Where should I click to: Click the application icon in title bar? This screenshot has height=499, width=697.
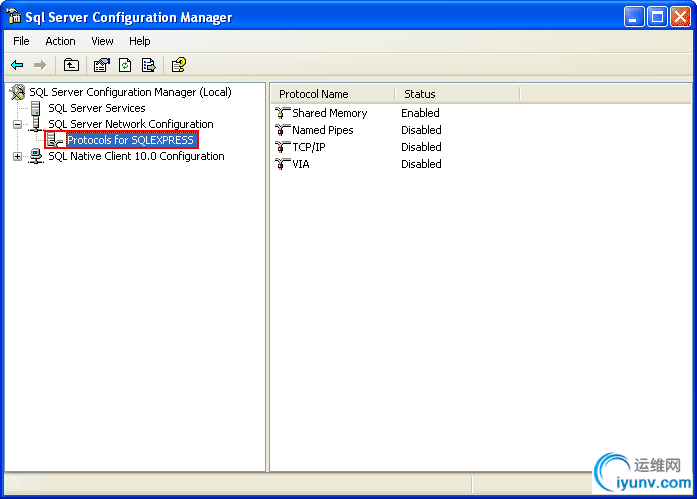13,16
